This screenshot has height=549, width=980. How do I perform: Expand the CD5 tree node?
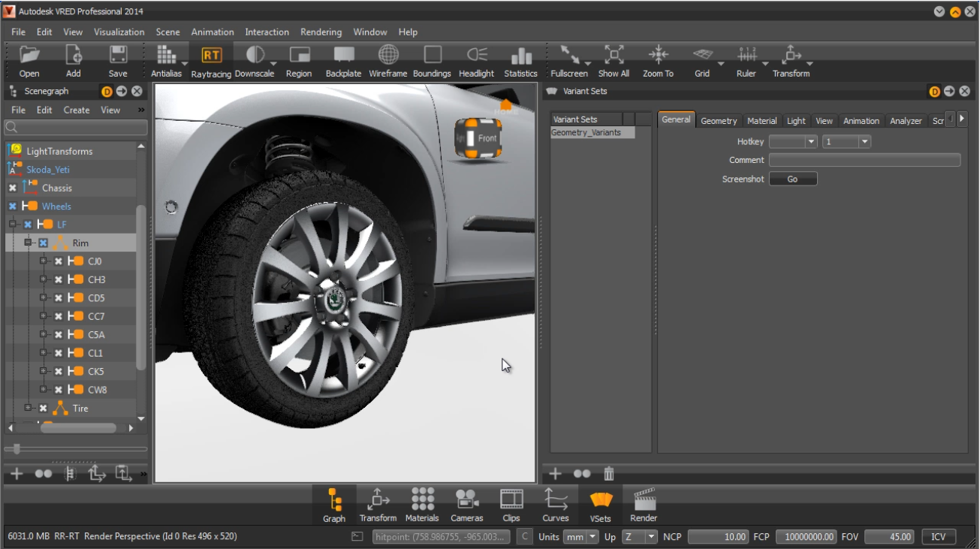tap(44, 298)
